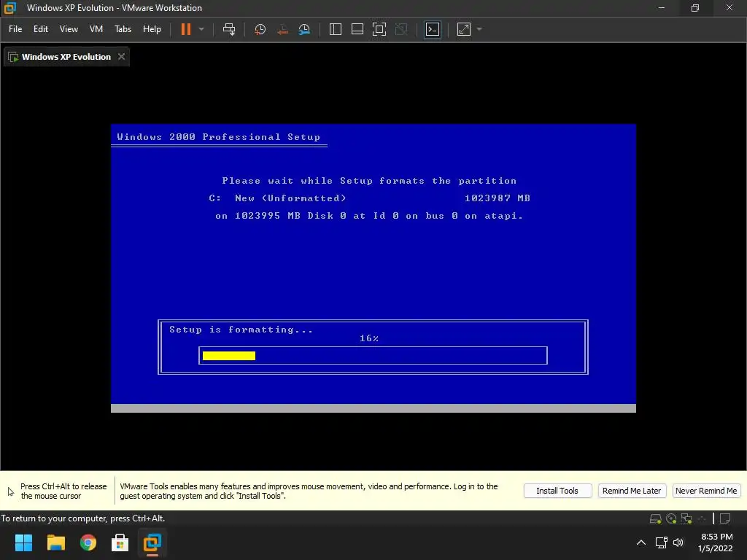Toggle the thumbnail bar view icon

pyautogui.click(x=357, y=29)
